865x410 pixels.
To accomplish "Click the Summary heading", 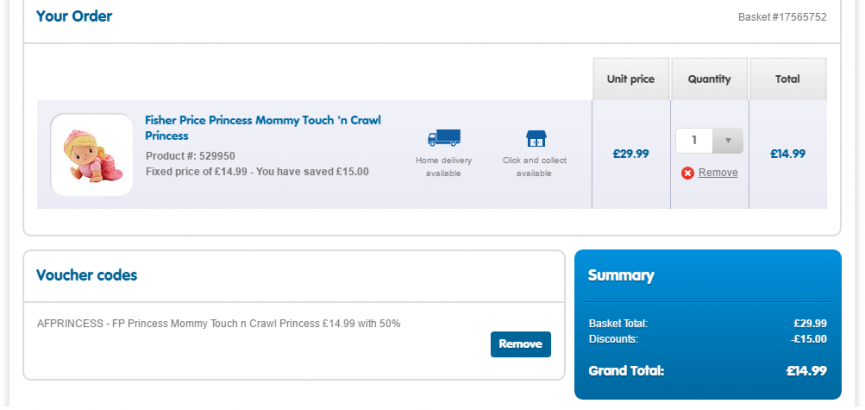I will (x=621, y=275).
